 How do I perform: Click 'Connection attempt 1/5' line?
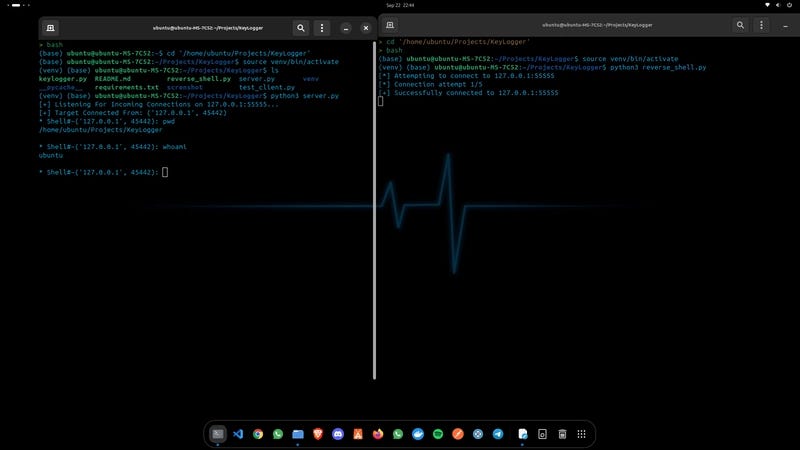[430, 84]
